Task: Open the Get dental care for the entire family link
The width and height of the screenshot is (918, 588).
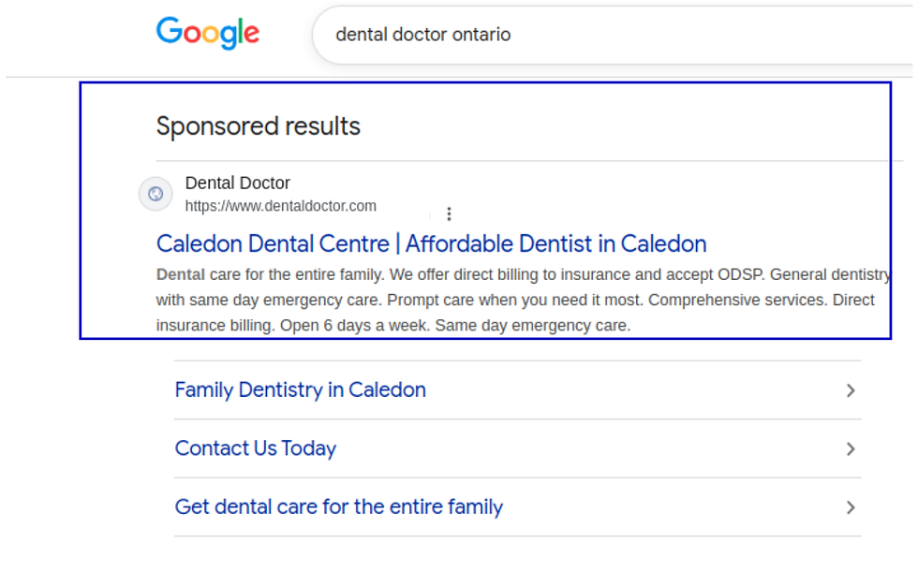Action: (x=338, y=507)
